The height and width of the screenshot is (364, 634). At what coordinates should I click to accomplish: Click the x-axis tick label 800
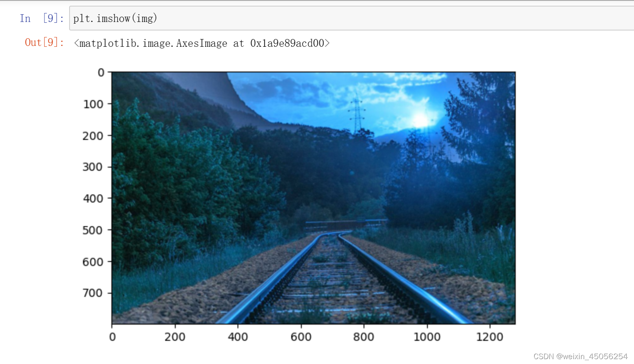tap(364, 337)
